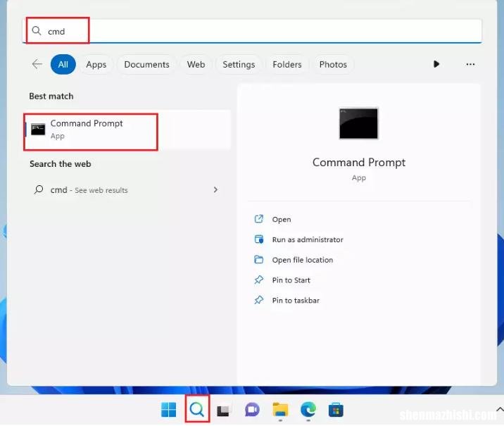504x426 pixels.
Task: Click Run as administrator
Action: 308,239
